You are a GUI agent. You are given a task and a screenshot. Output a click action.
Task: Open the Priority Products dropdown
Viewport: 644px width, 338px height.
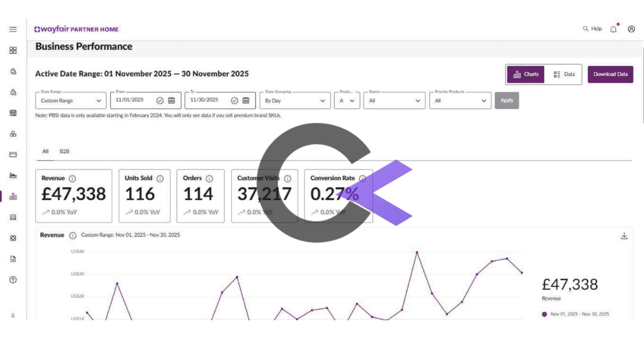click(x=460, y=100)
